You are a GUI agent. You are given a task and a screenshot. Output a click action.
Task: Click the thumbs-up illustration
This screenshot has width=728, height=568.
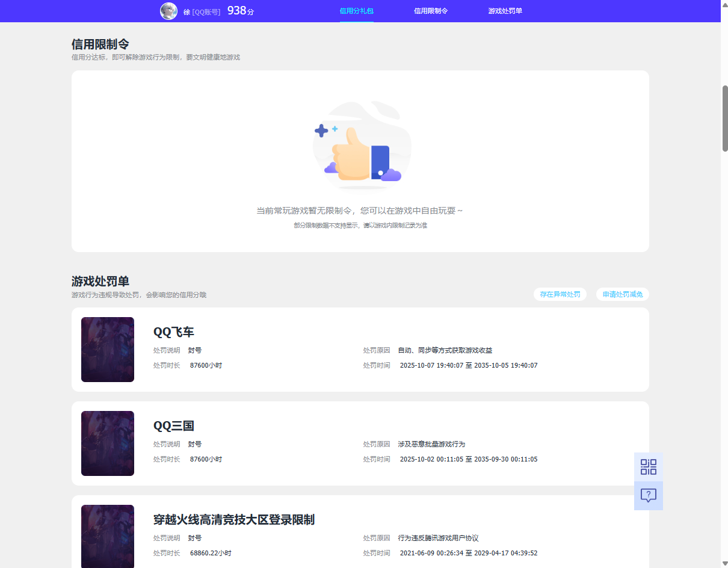(x=361, y=146)
